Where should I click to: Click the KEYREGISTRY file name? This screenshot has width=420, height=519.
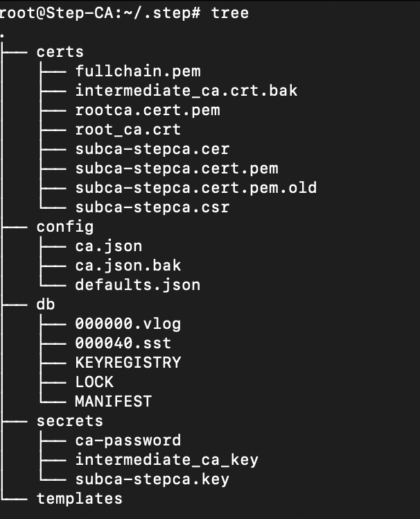point(128,362)
